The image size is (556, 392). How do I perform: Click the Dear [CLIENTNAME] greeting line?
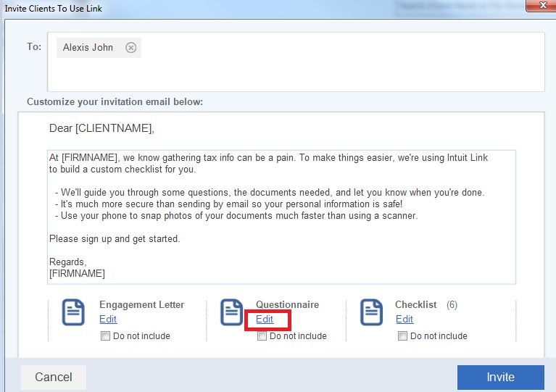coord(101,128)
